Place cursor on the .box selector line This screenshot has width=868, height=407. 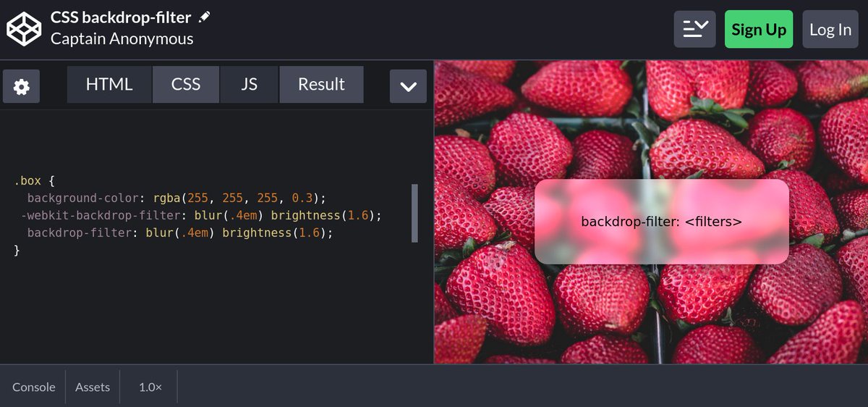click(29, 180)
